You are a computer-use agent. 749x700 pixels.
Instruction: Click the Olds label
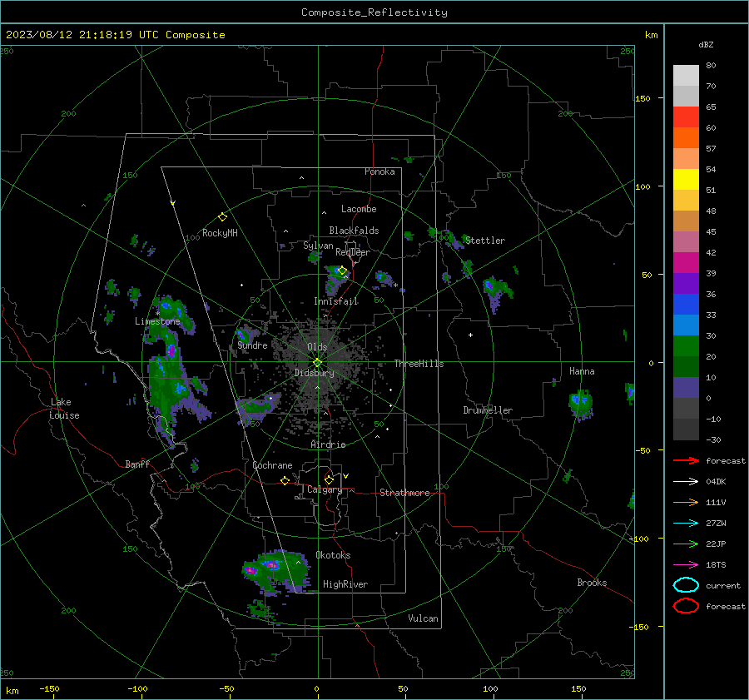coord(317,347)
